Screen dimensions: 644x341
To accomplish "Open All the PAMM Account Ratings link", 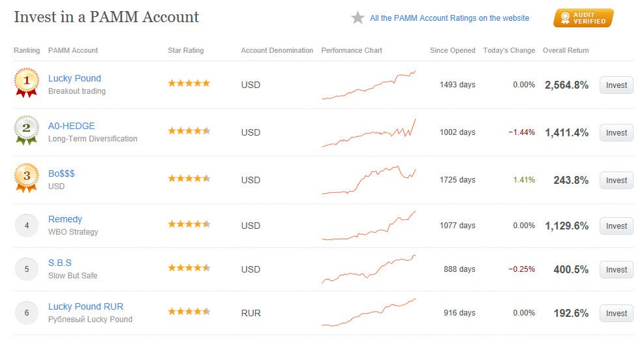I will point(449,18).
